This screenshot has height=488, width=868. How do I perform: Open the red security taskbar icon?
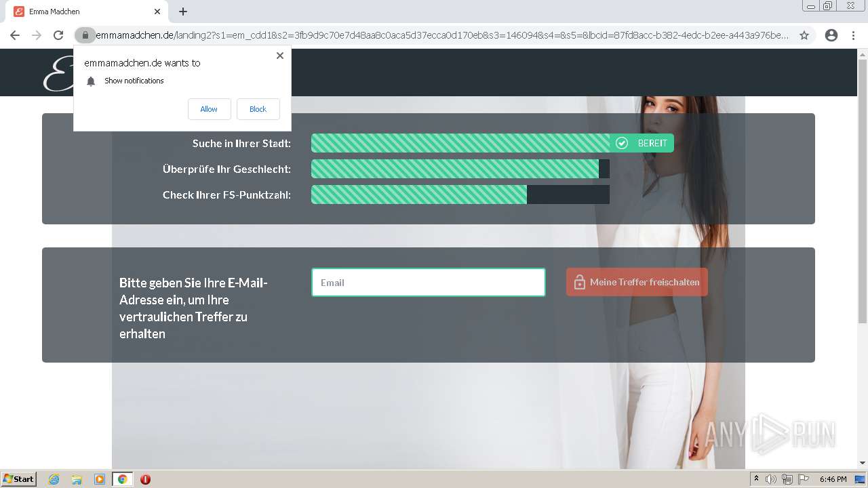click(145, 479)
